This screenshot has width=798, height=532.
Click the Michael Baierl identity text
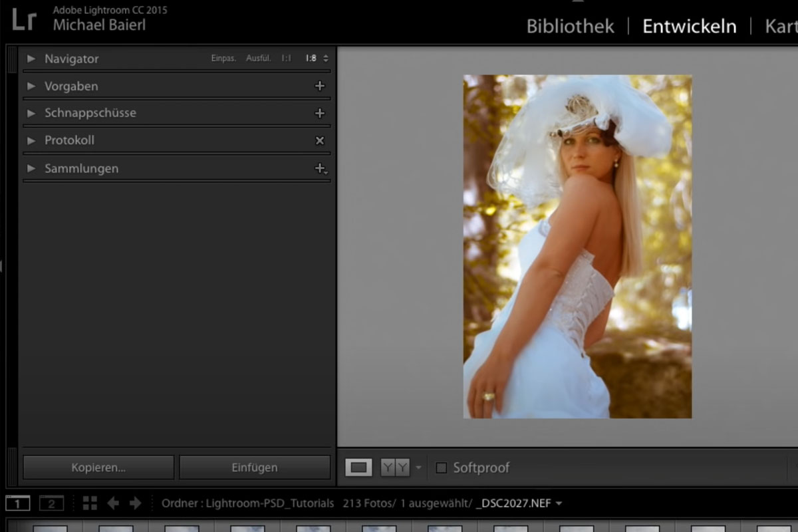point(99,25)
